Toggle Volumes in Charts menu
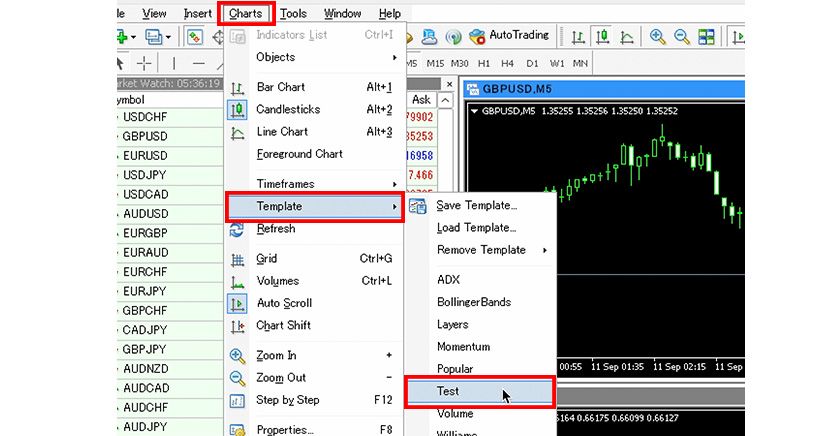Screen dimensions: 840x436 tap(315, 281)
